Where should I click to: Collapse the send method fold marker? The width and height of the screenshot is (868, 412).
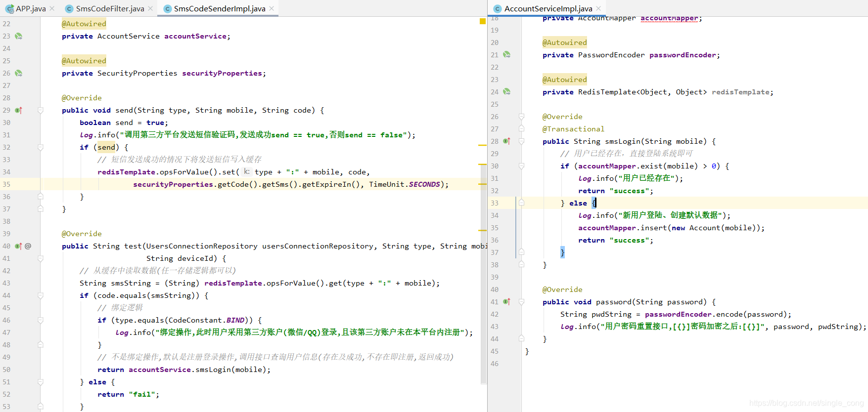(x=41, y=110)
